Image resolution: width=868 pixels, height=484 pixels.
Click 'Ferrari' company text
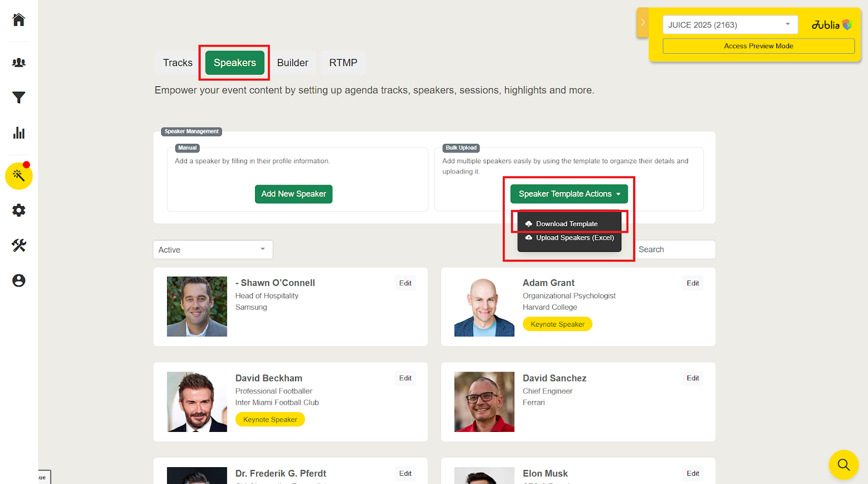pos(534,403)
